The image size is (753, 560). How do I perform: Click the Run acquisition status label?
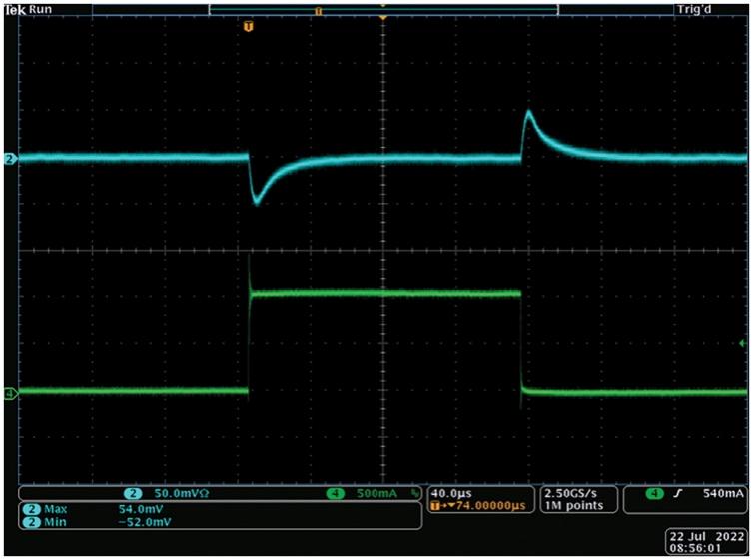pyautogui.click(x=39, y=8)
